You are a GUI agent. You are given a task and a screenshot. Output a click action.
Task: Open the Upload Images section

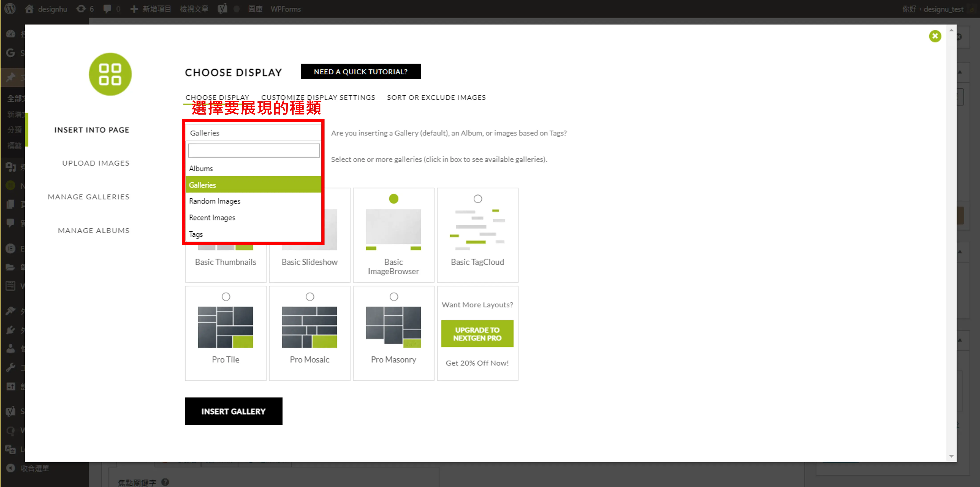[96, 163]
